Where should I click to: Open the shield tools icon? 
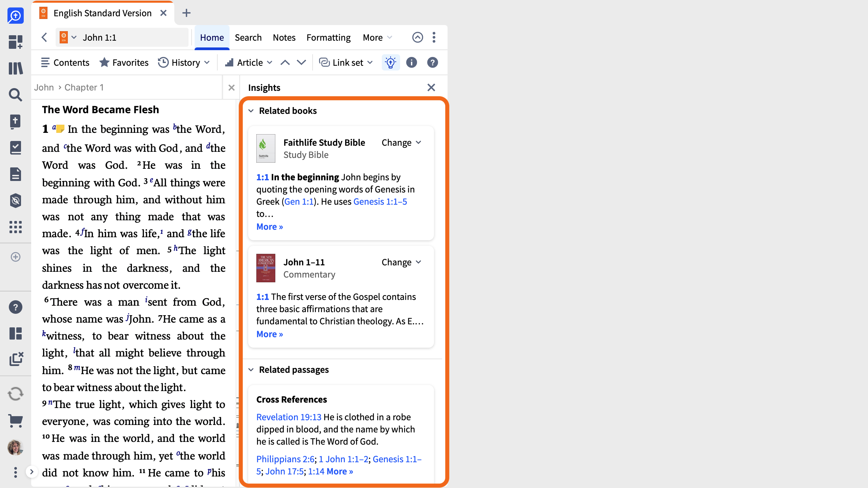point(16,201)
